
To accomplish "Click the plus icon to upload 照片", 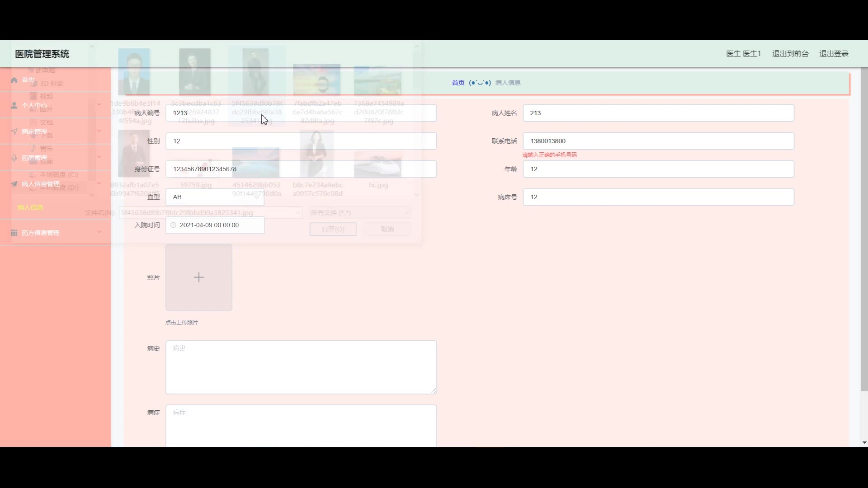I will [x=199, y=277].
